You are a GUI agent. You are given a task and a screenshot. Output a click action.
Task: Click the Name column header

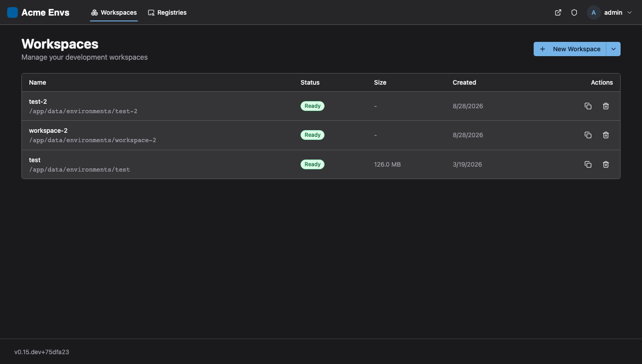[x=37, y=82]
